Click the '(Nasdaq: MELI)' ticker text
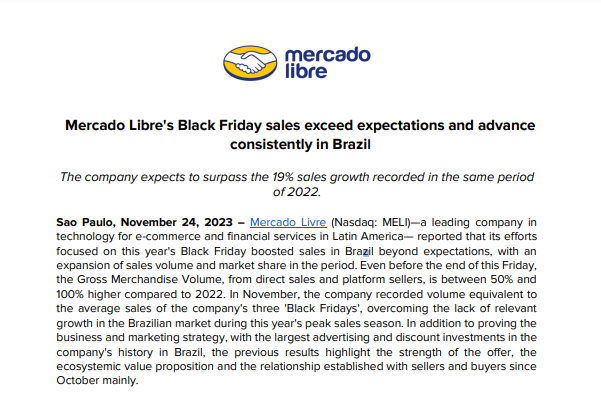The width and height of the screenshot is (601, 404). tap(370, 222)
